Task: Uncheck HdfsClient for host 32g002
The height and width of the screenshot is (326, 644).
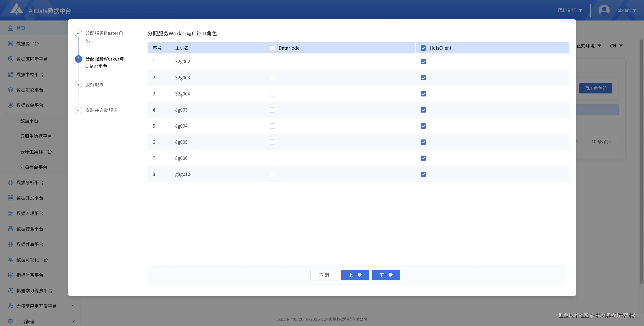Action: click(x=423, y=62)
